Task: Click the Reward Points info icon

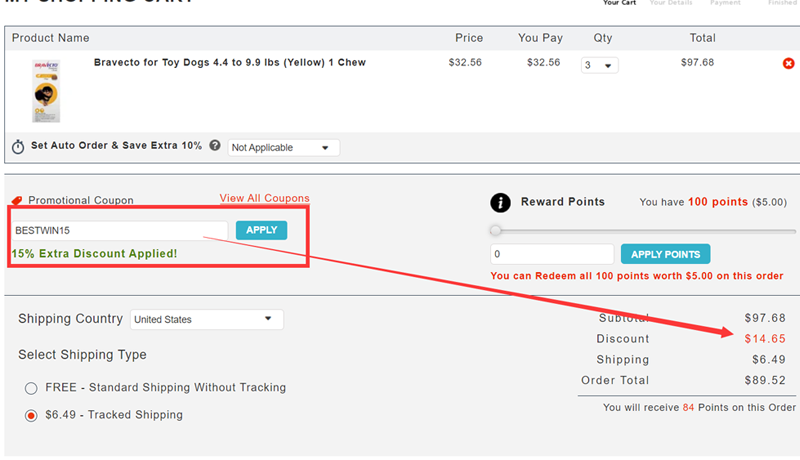Action: [500, 202]
